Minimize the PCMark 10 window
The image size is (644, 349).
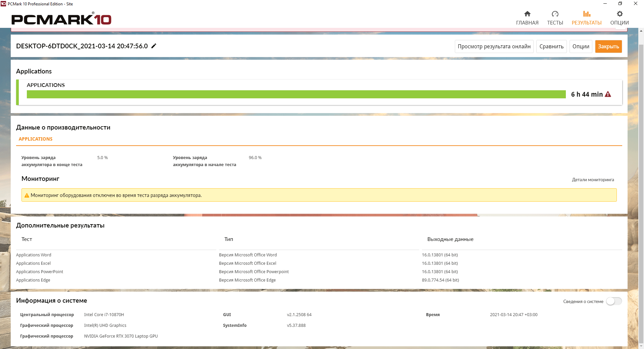point(605,4)
